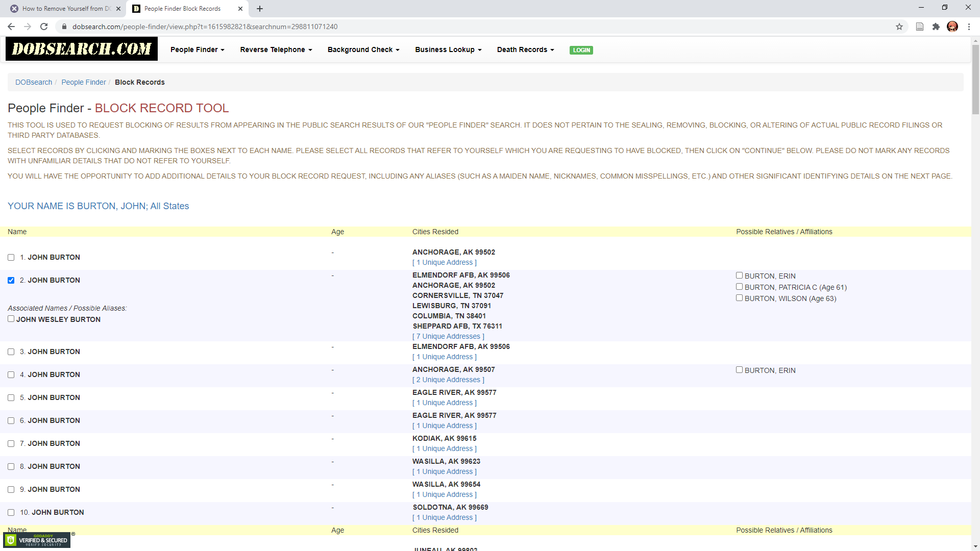Click the DOBSEARCH.COM logo
Viewport: 980px width, 551px height.
[x=82, y=49]
